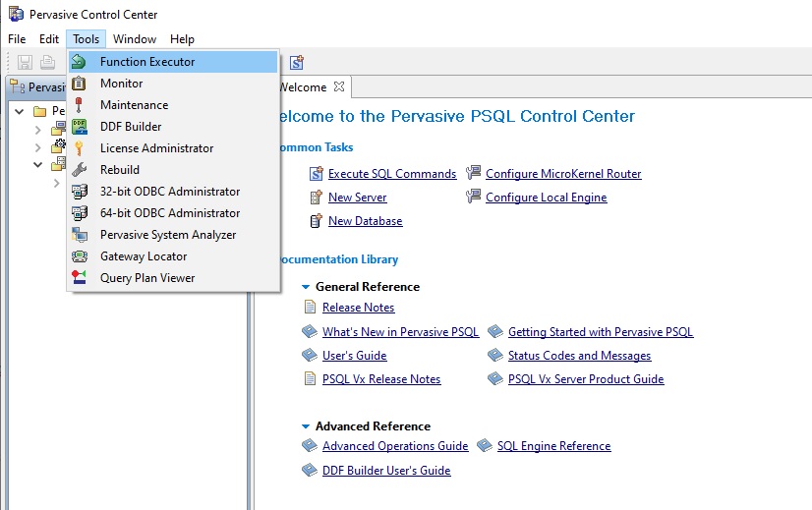Screen dimensions: 812x510
Task: Open License Administrator menu item
Action: 173,148
